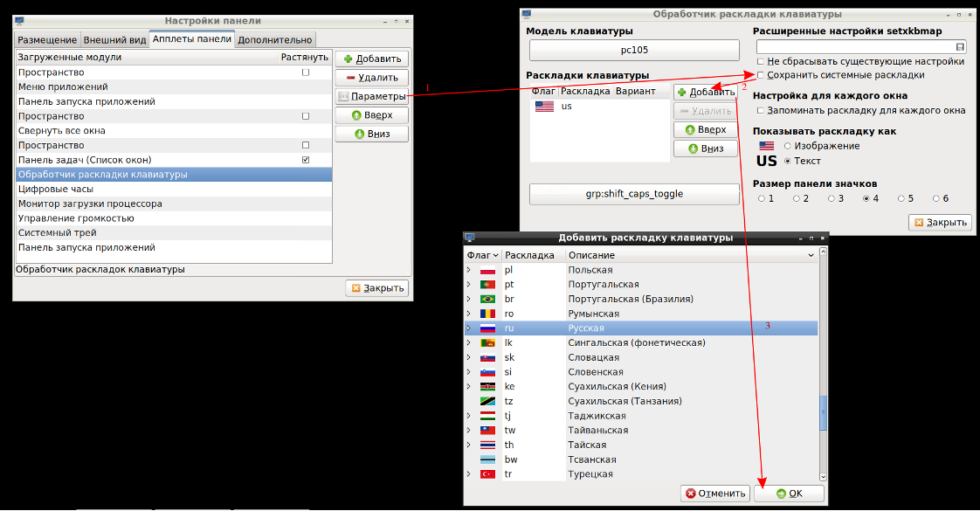The height and width of the screenshot is (511, 980).
Task: Click the Botswana flag icon in bw row
Action: click(487, 459)
